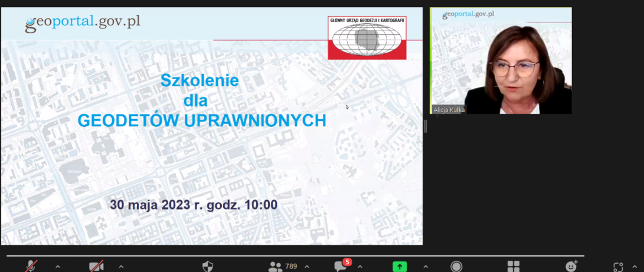Open the Security shield icon
644x272 pixels.
coord(208,267)
